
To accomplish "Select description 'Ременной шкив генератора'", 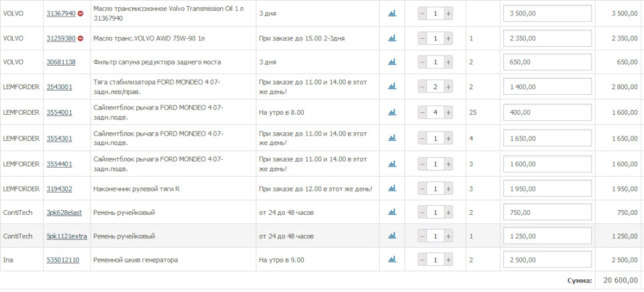I will tap(136, 260).
